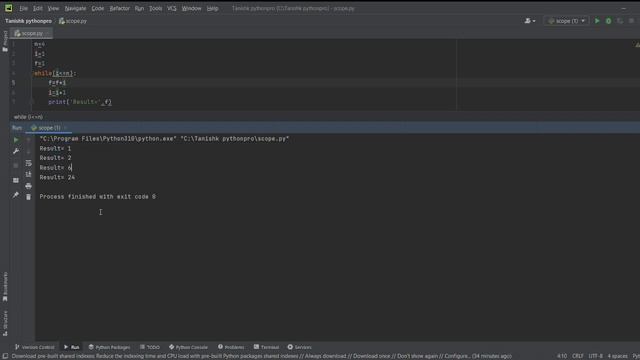Click the Run panel stop icon
The width and height of the screenshot is (640, 360).
coord(16,165)
